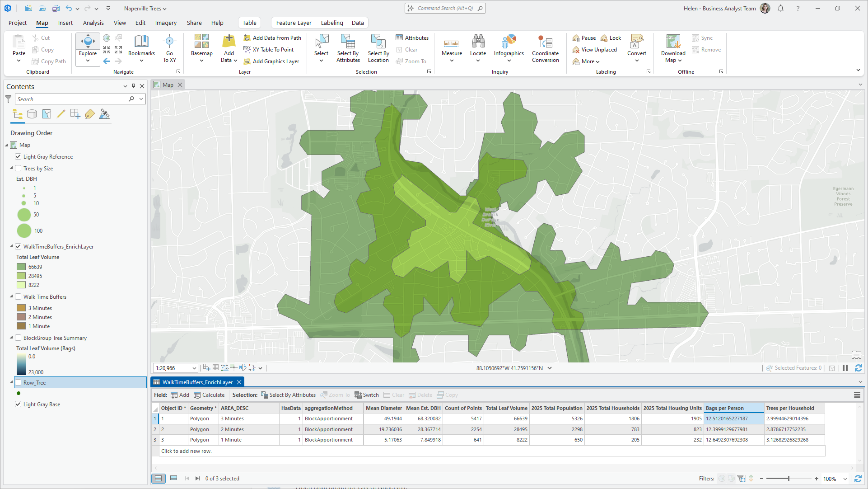Collapse the BlockGroup Tree Summary layer

pyautogui.click(x=10, y=338)
